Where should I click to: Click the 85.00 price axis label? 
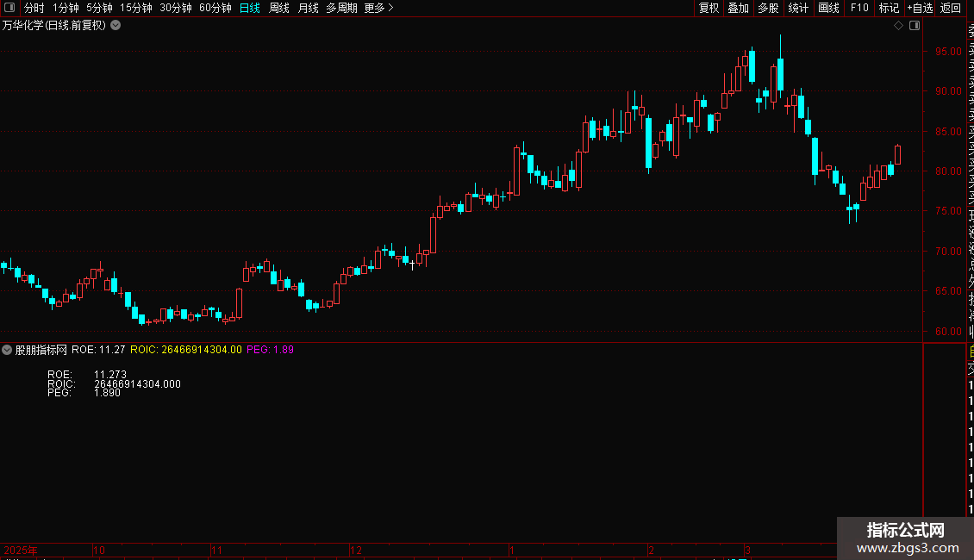[x=948, y=132]
